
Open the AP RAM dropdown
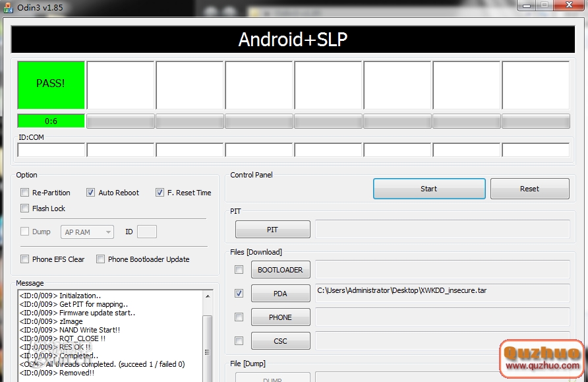pos(87,232)
